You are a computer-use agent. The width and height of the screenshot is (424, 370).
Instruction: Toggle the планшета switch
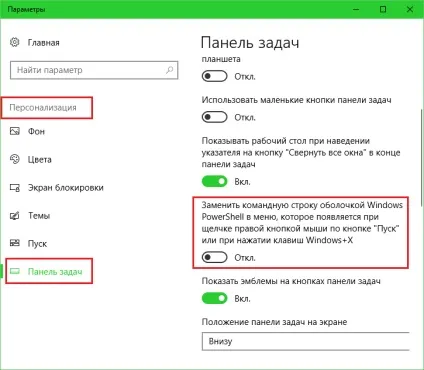pyautogui.click(x=214, y=76)
